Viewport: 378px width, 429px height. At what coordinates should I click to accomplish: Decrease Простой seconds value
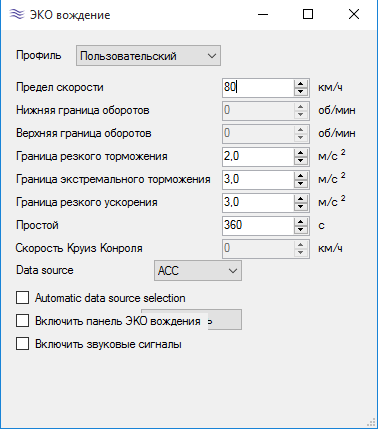[x=301, y=230]
